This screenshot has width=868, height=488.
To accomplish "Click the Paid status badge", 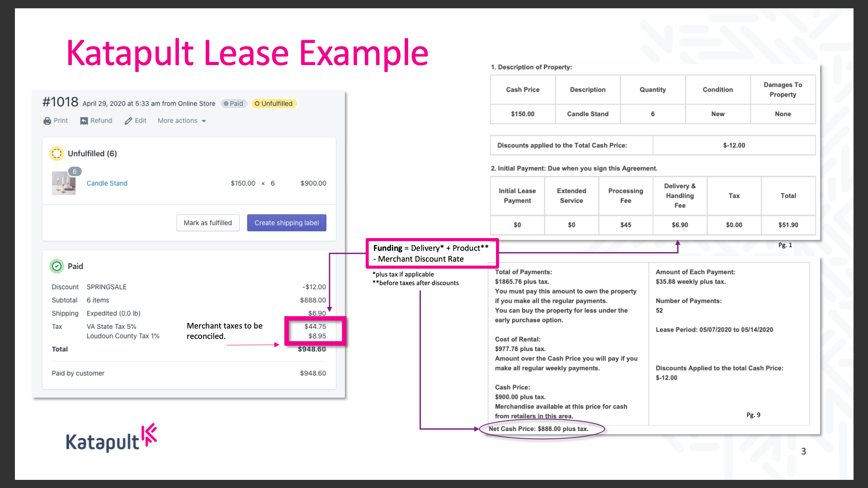I will [234, 103].
